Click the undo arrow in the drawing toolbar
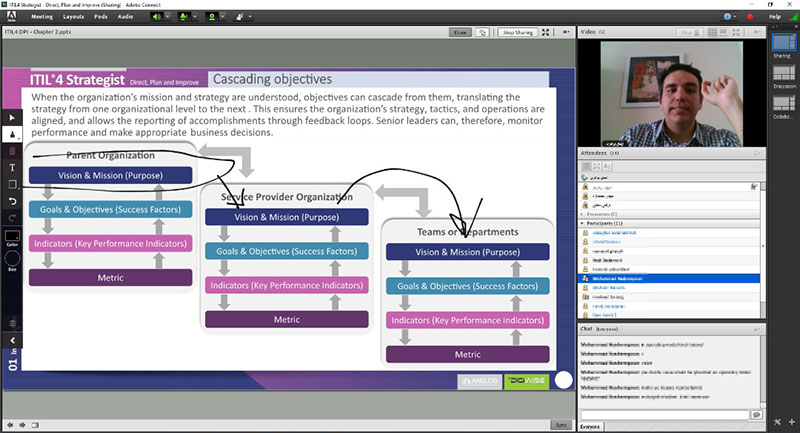The width and height of the screenshot is (800, 433). point(12,201)
